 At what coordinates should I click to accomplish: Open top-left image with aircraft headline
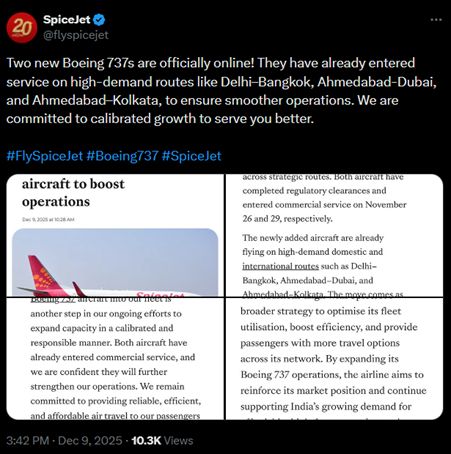tap(115, 235)
